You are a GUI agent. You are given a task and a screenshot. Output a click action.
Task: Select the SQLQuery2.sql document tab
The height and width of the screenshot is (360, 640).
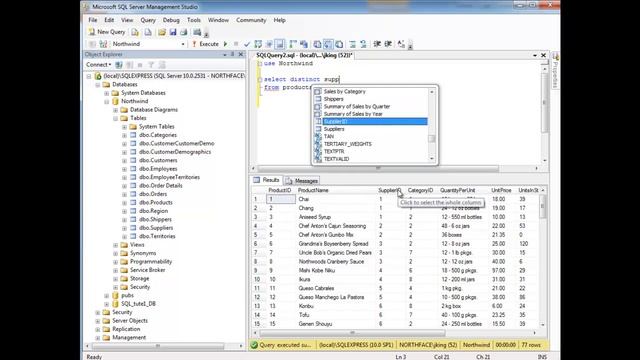pyautogui.click(x=304, y=55)
